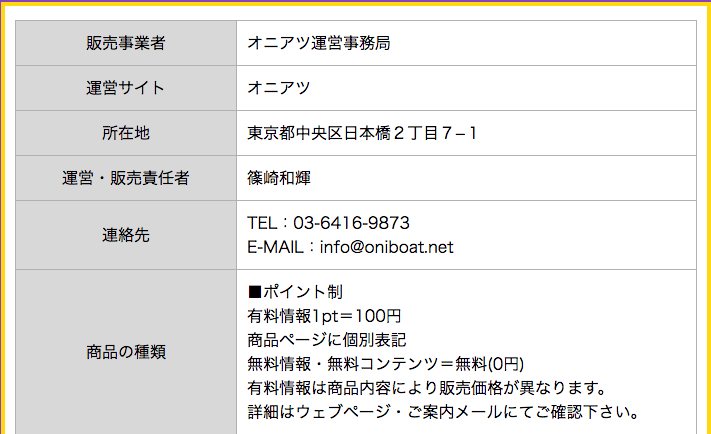The image size is (711, 434).
Task: Select the オニアツ運営事務局 text
Action: 318,43
